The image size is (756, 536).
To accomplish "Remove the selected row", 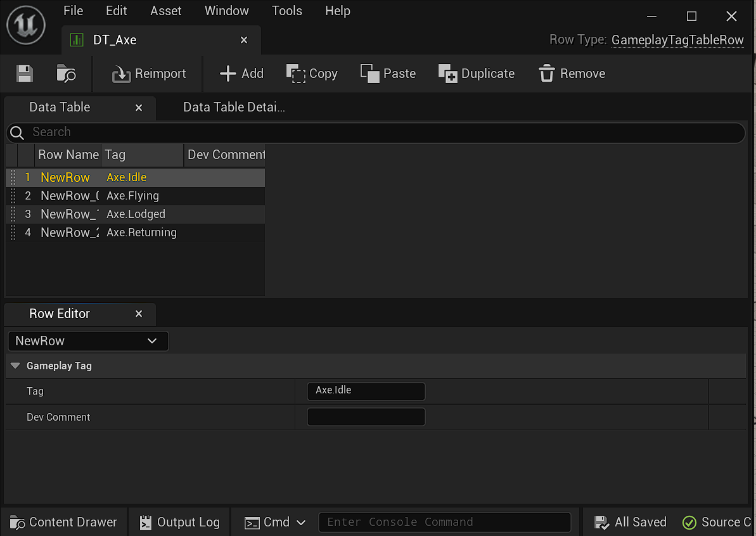I will pos(572,73).
